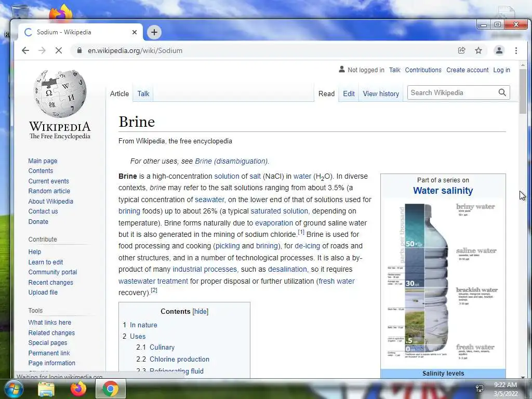
Task: Click the address bar URL
Action: [135, 50]
